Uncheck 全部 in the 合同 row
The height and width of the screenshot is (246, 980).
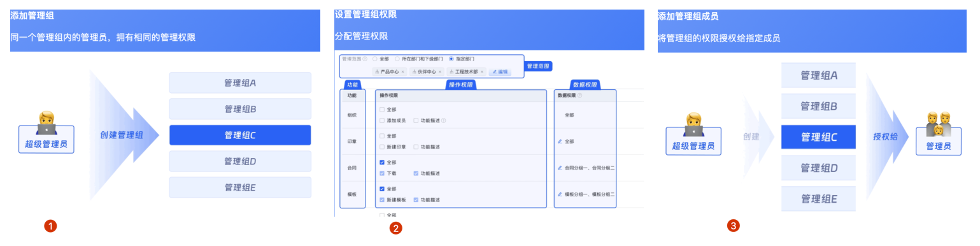(x=382, y=162)
